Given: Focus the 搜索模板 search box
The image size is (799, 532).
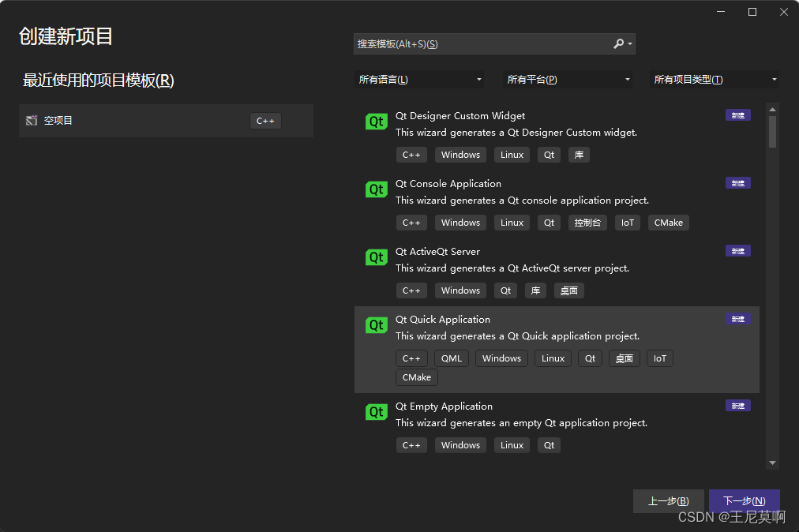Looking at the screenshot, I should click(494, 44).
